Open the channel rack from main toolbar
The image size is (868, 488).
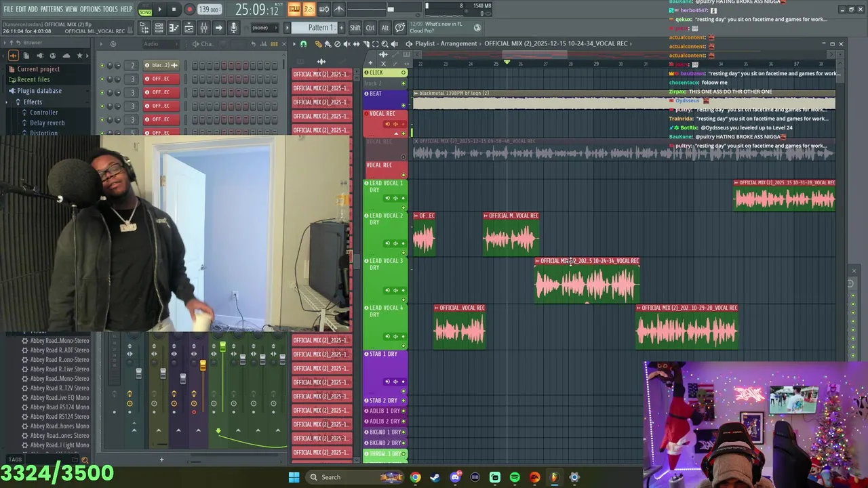(159, 27)
